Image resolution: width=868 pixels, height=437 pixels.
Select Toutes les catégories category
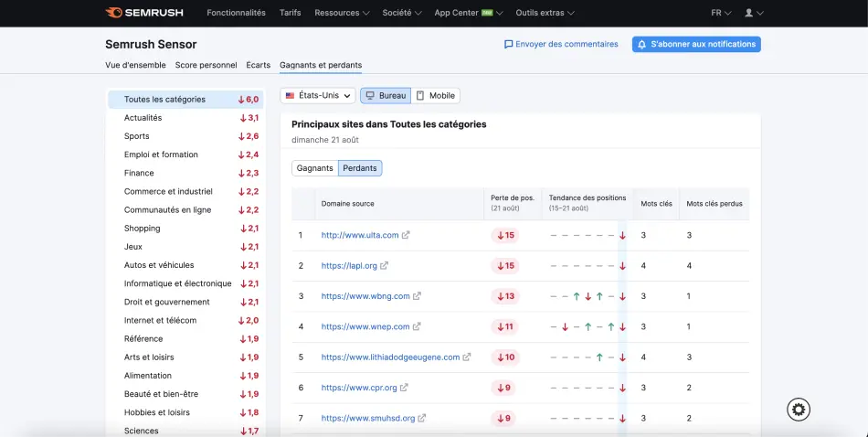pyautogui.click(x=185, y=99)
